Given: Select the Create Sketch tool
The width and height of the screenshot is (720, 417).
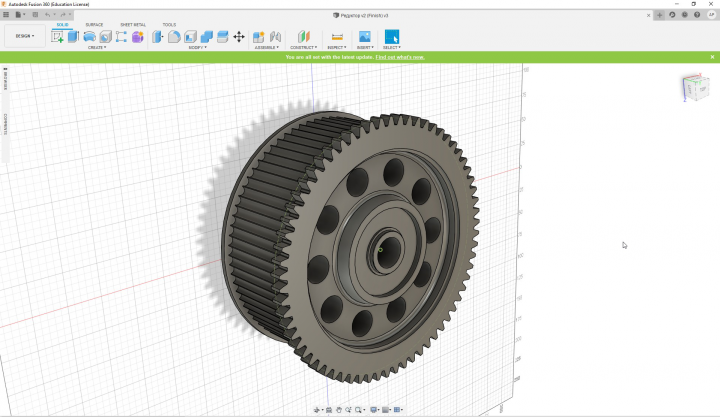Looking at the screenshot, I should pyautogui.click(x=57, y=37).
